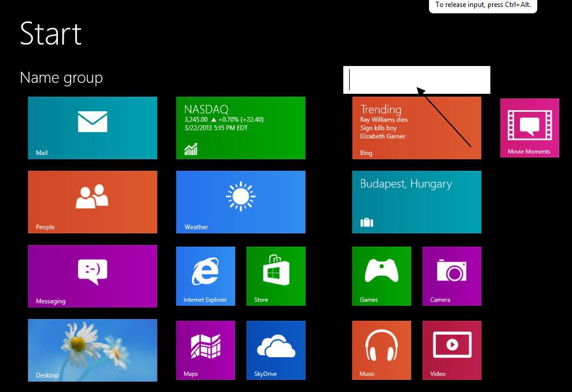Open the Store tile
572x392 pixels.
pyautogui.click(x=276, y=276)
